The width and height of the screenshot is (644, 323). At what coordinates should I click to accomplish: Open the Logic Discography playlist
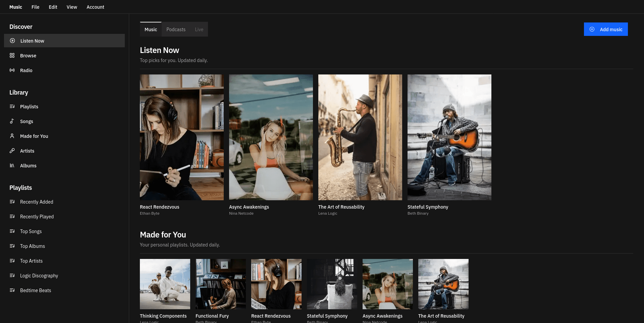pyautogui.click(x=64, y=275)
